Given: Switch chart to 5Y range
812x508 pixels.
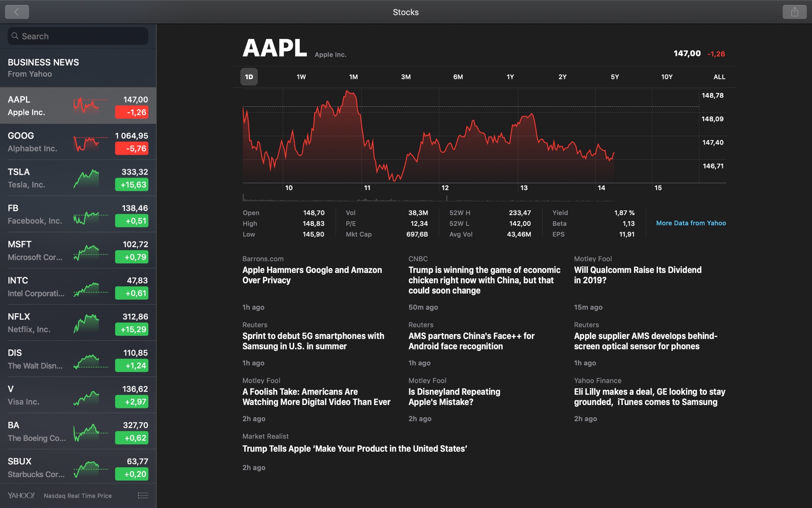Looking at the screenshot, I should point(615,77).
